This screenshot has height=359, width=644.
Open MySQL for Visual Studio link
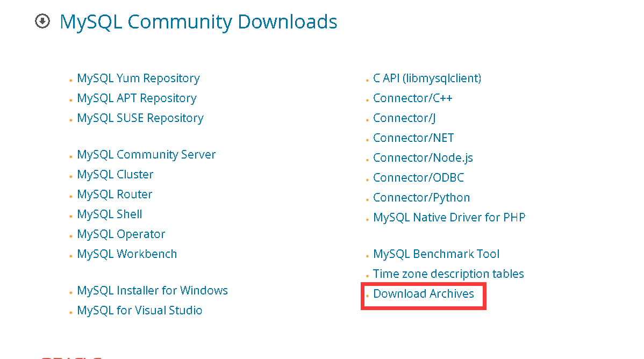[140, 310]
